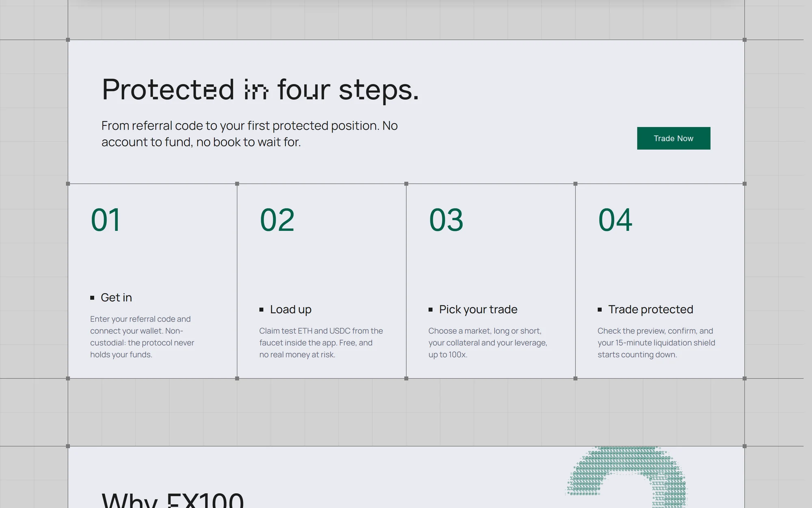Click the step number 03
Viewport: 812px width, 508px height.
pos(446,220)
